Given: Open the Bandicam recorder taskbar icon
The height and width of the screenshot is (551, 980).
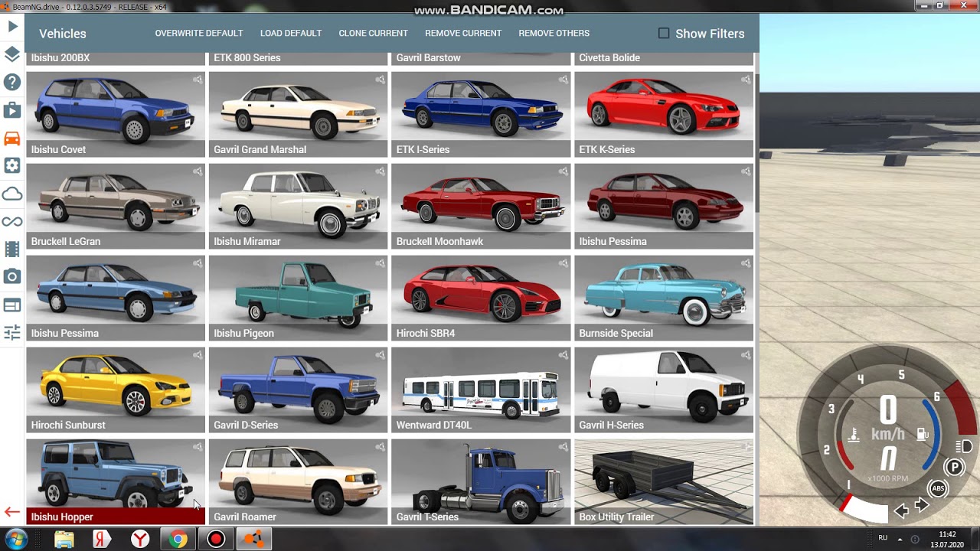Looking at the screenshot, I should 216,540.
